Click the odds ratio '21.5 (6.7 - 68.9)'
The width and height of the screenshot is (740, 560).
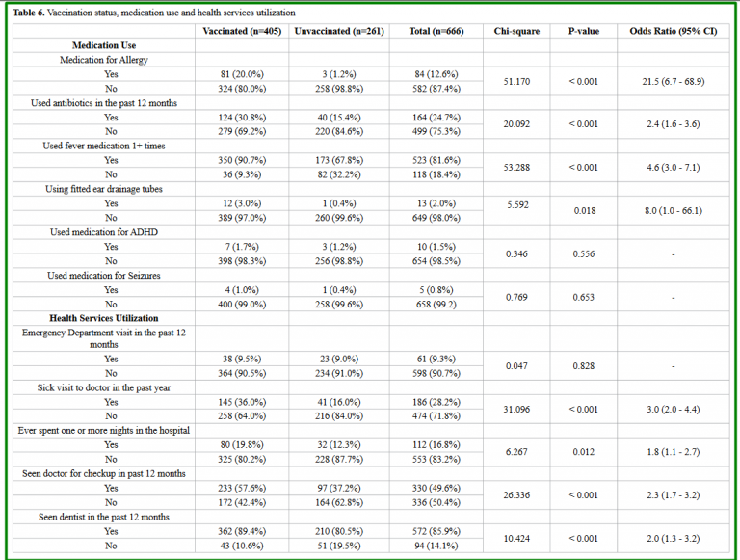pyautogui.click(x=674, y=81)
